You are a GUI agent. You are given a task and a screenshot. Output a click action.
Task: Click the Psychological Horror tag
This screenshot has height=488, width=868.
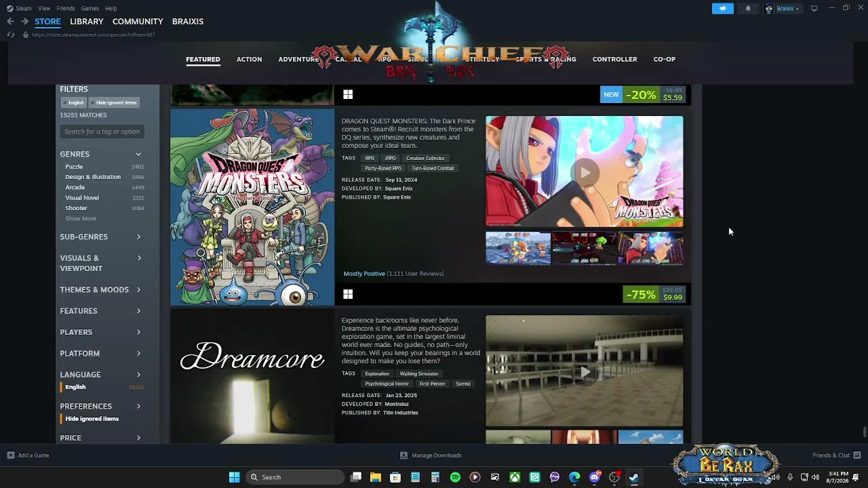[387, 384]
